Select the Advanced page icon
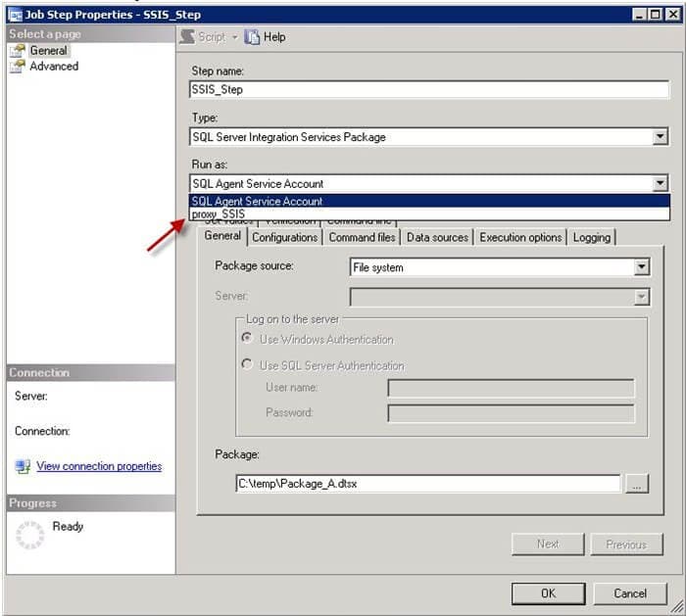 click(x=17, y=67)
